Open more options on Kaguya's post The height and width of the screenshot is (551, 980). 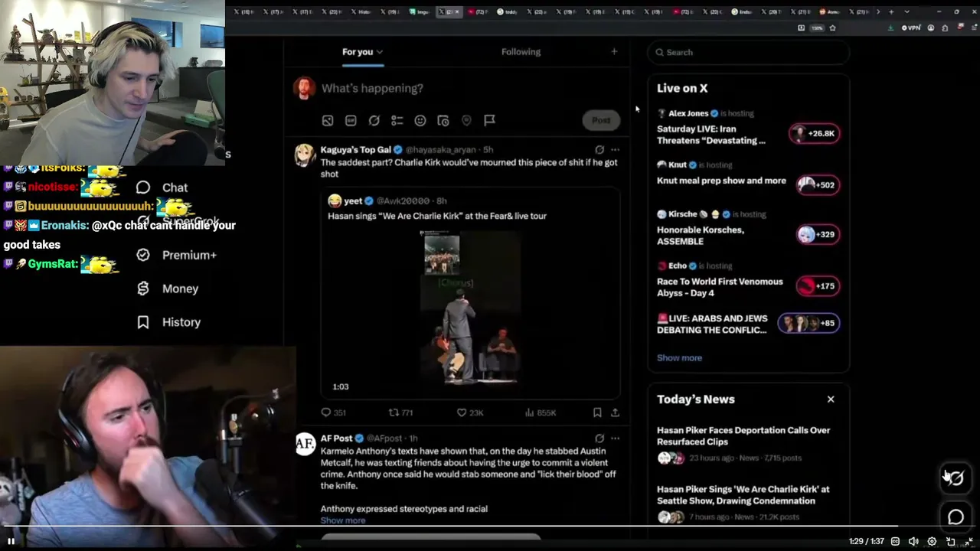615,150
